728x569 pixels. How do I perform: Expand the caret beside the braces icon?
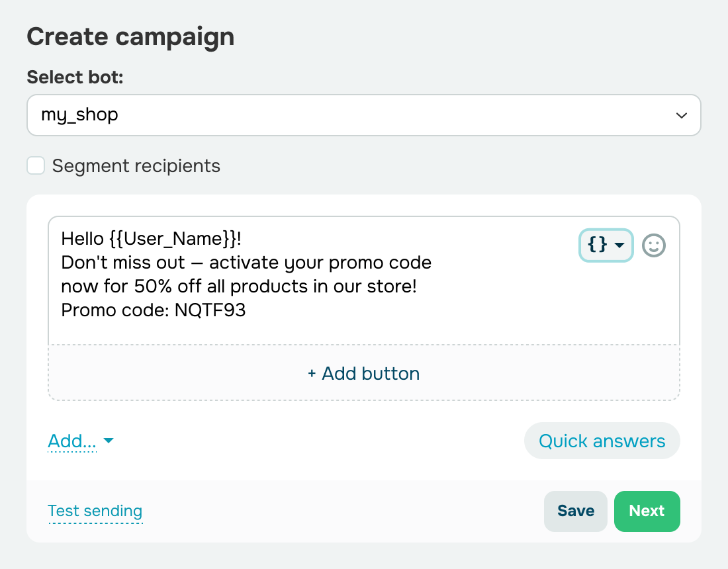tap(619, 245)
